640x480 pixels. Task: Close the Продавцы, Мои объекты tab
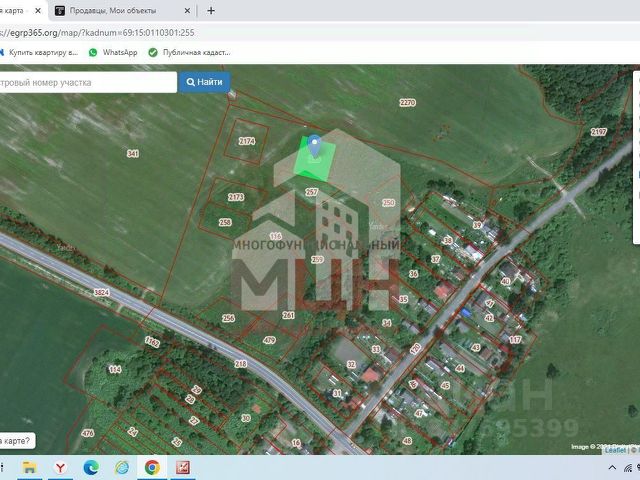click(x=187, y=11)
